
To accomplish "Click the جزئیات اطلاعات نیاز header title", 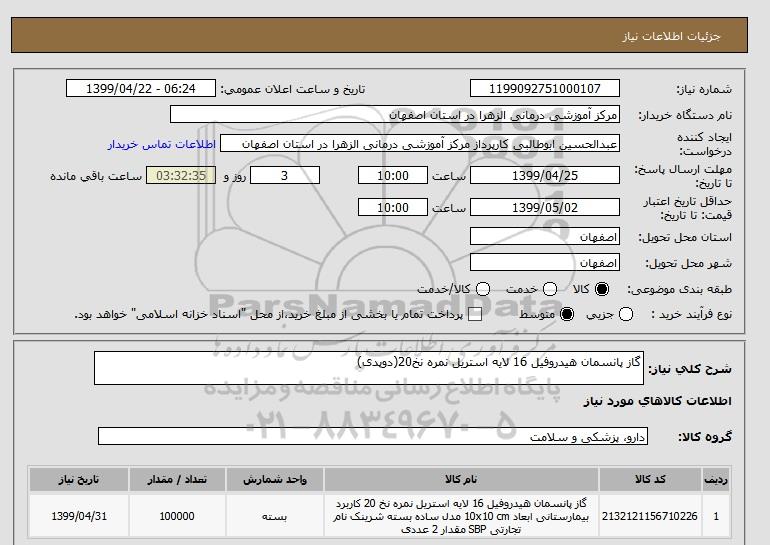I will [x=671, y=36].
